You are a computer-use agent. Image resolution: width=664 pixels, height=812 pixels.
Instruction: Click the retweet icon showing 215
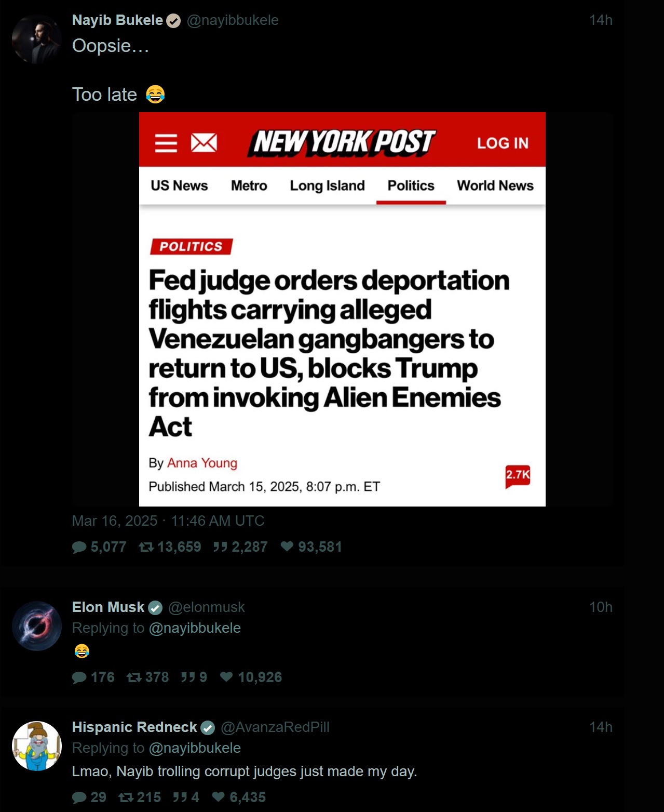[x=126, y=797]
